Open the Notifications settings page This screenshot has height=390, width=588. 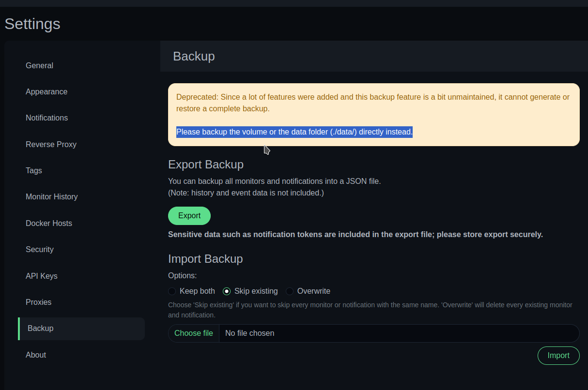click(x=46, y=118)
